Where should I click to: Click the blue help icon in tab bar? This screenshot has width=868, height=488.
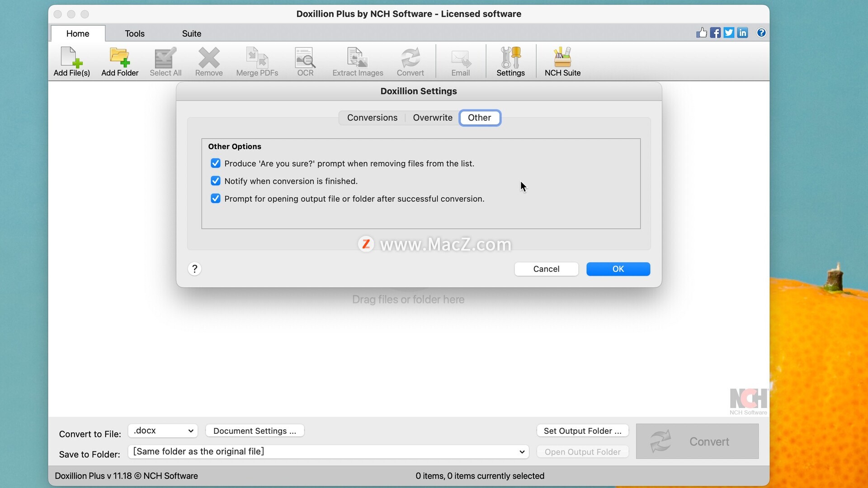click(761, 33)
